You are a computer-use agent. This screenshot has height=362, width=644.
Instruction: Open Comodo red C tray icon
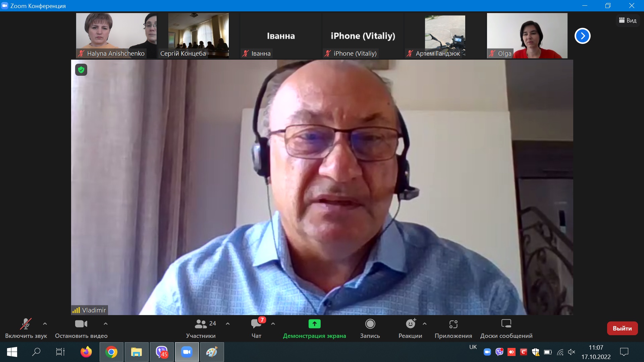pyautogui.click(x=524, y=352)
